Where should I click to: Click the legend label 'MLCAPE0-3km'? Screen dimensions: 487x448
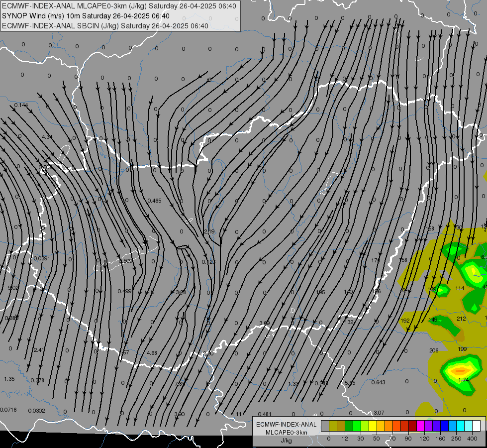coord(287,433)
